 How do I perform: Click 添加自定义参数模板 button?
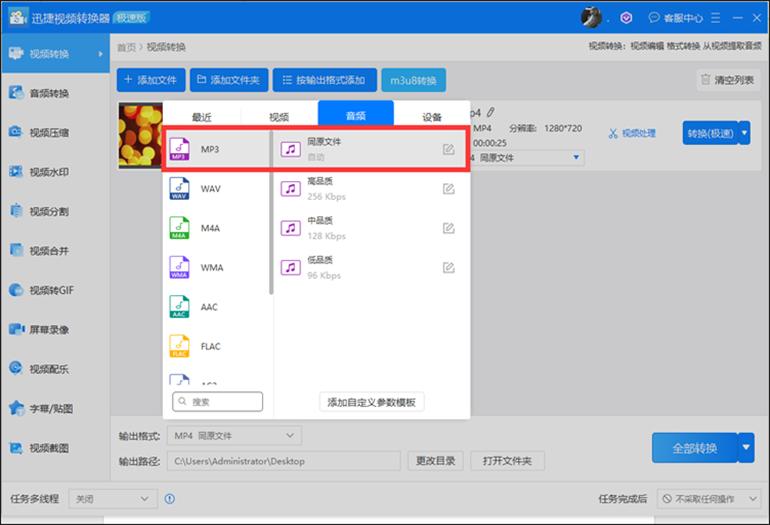pyautogui.click(x=372, y=402)
